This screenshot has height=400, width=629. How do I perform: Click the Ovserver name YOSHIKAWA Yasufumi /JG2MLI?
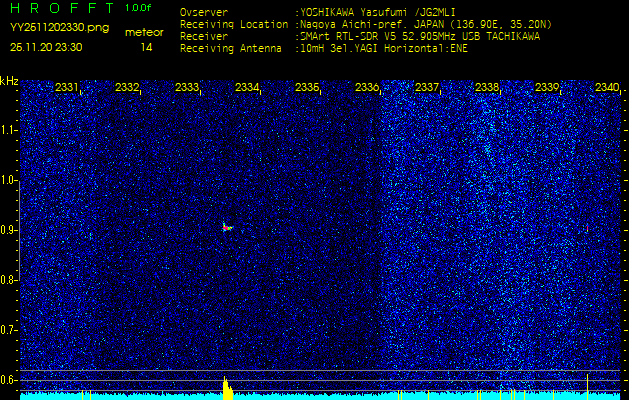378,12
